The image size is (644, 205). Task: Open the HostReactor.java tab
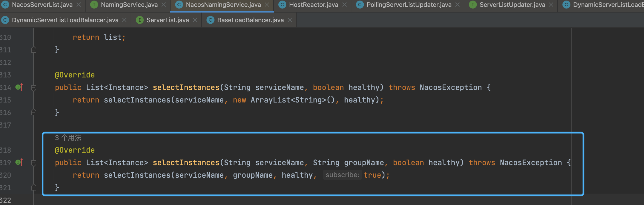pyautogui.click(x=314, y=5)
